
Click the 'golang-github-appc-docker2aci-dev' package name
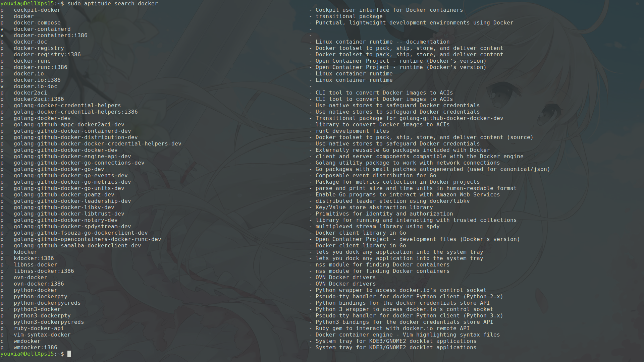click(x=69, y=124)
